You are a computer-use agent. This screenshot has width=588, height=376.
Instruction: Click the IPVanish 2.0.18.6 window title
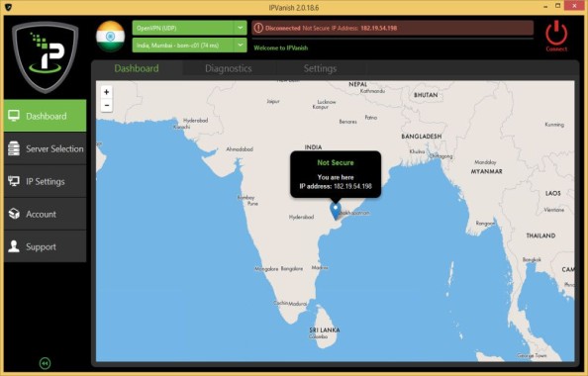point(294,8)
